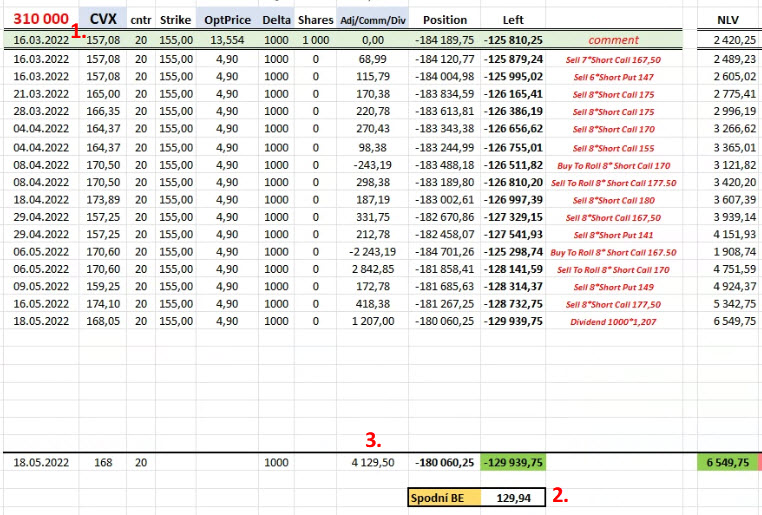Select the Adj/Comm/Div column header
Viewport: 762px width, 515px height.
click(372, 20)
